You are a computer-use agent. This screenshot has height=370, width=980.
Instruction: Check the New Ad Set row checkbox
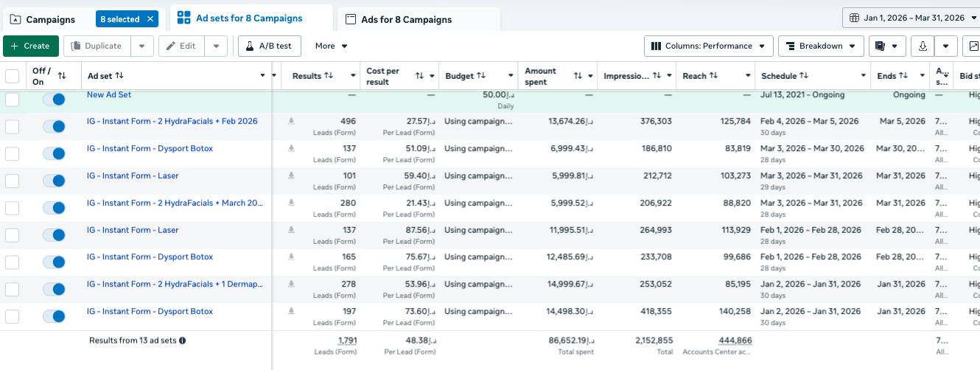coord(13,100)
